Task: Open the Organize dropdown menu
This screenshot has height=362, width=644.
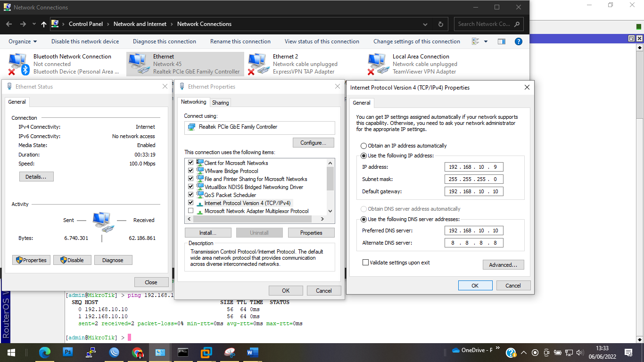Action: tap(23, 41)
